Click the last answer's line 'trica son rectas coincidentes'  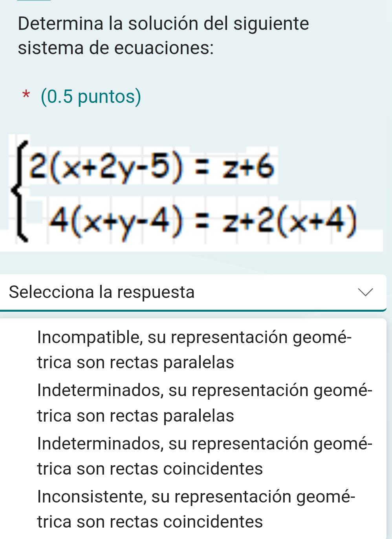[151, 522]
